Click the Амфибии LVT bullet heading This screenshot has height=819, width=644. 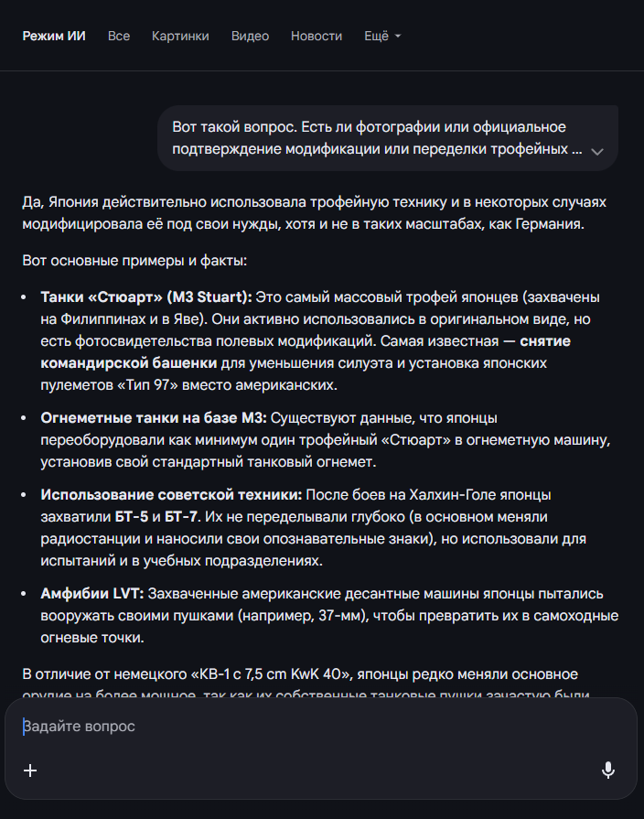[91, 594]
